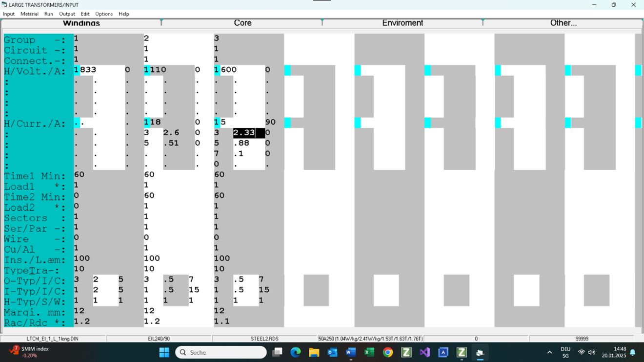
Task: Click the Group -: row label
Action: 34,40
